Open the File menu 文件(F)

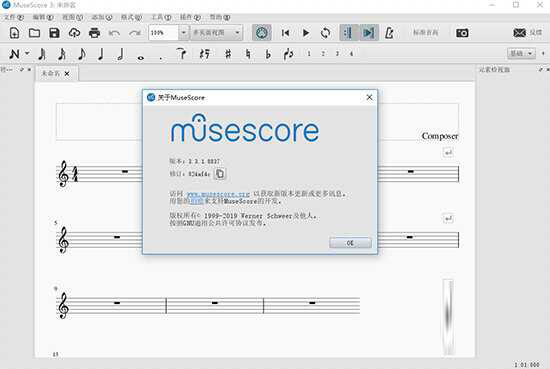click(14, 17)
